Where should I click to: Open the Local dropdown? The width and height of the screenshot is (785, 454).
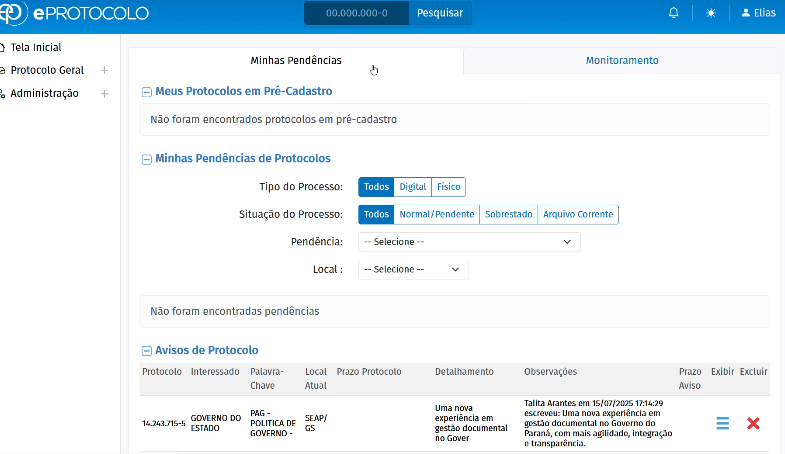coord(413,269)
